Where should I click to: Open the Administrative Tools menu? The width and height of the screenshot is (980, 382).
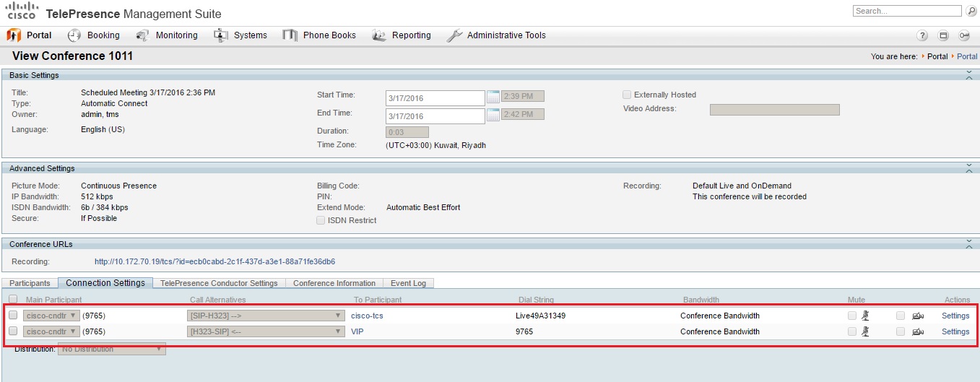coord(496,35)
